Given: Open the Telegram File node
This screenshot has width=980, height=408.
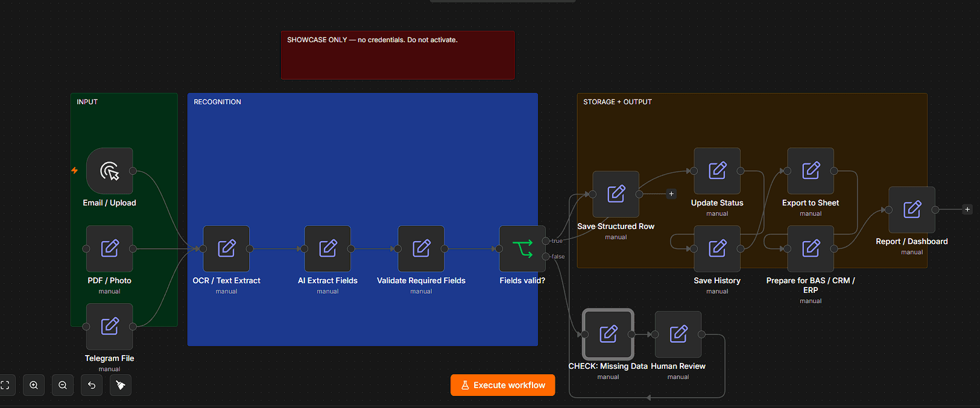Looking at the screenshot, I should (109, 327).
